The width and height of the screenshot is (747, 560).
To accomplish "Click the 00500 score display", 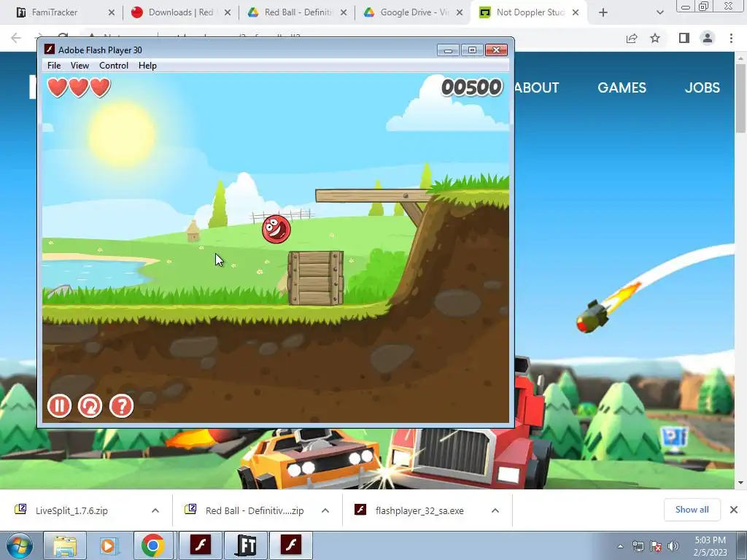I will 472,87.
